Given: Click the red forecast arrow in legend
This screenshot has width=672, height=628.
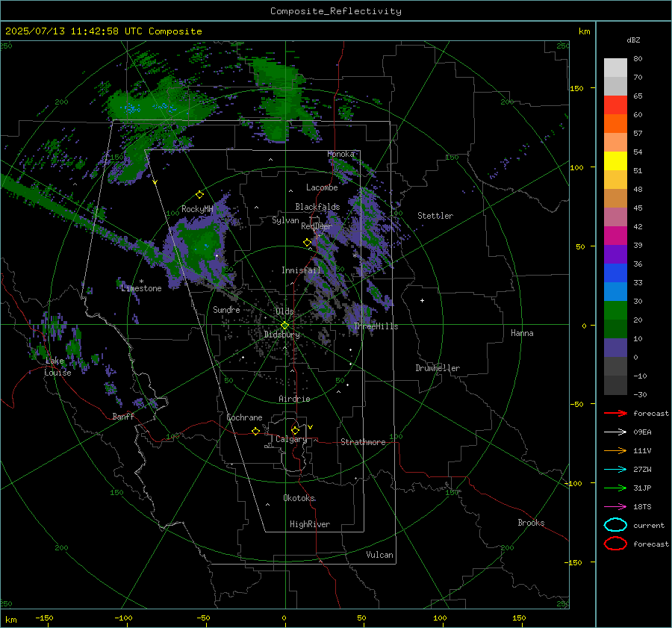Looking at the screenshot, I should point(615,413).
